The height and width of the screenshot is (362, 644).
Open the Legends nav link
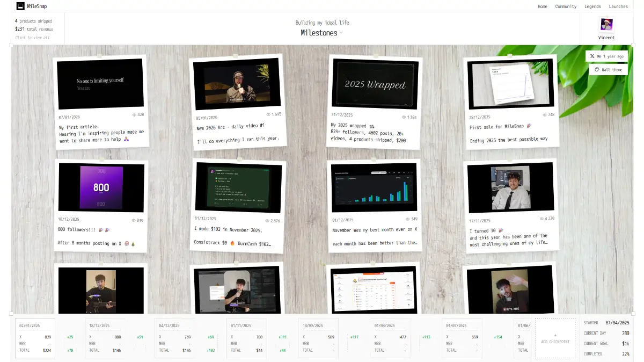pos(592,6)
